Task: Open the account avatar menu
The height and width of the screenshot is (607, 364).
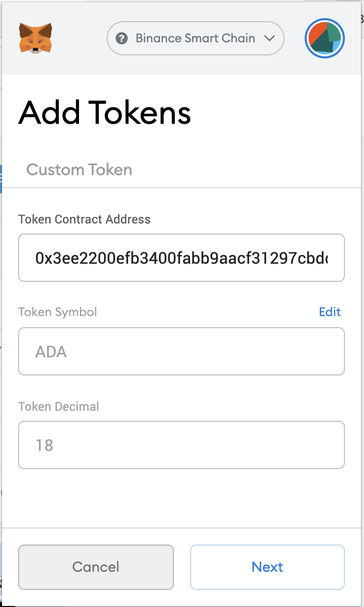Action: [x=324, y=39]
